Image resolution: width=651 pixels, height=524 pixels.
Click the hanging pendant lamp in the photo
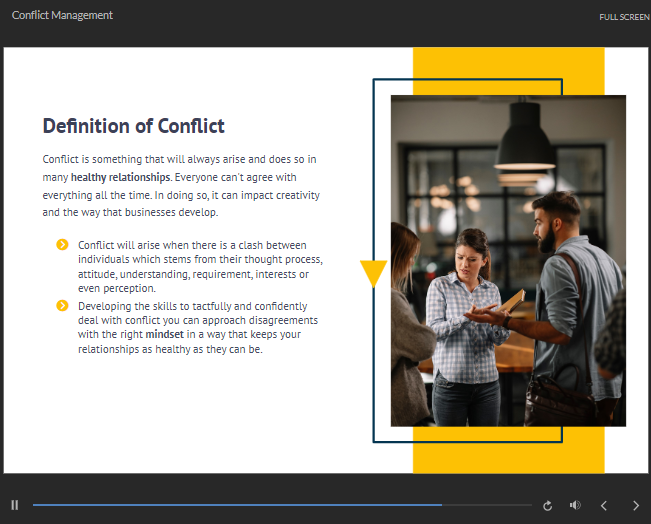tap(525, 140)
